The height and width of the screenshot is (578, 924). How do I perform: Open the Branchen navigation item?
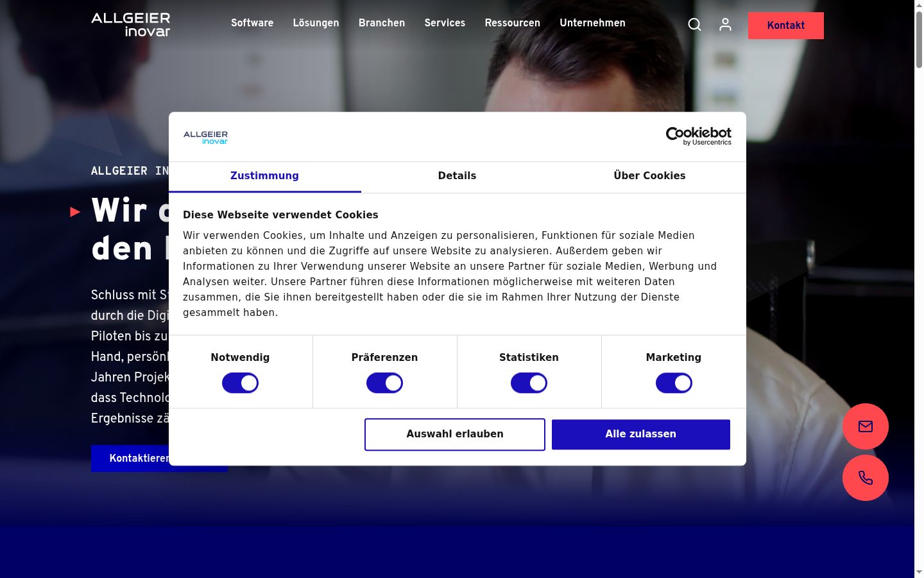[382, 23]
